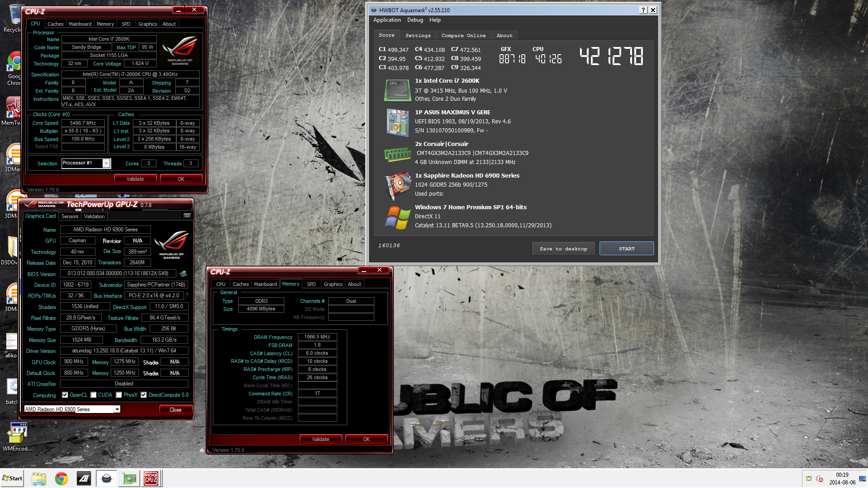Open CPU tab in lower CPU-Z window
This screenshot has width=868, height=488.
221,284
